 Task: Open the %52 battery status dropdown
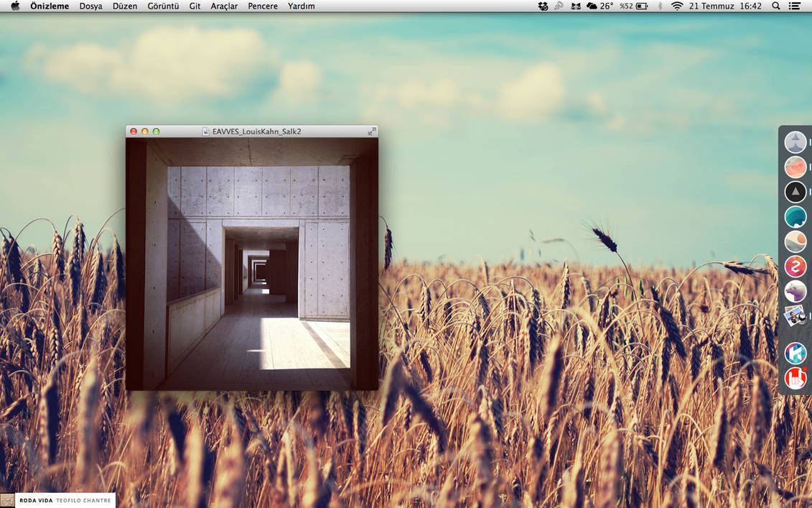(633, 6)
